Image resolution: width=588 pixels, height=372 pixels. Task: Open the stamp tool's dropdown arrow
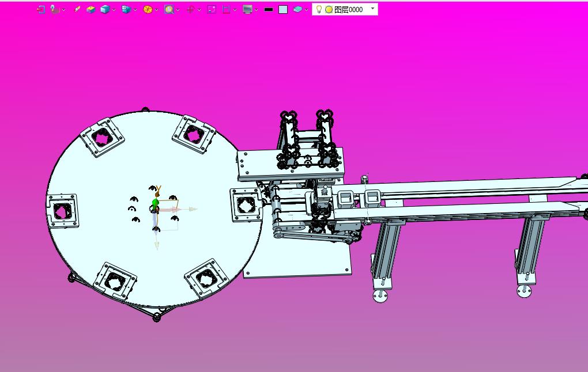tap(64, 10)
